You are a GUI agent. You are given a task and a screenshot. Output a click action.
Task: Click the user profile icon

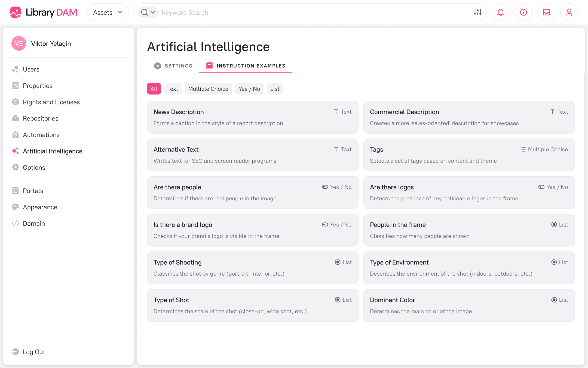point(569,13)
